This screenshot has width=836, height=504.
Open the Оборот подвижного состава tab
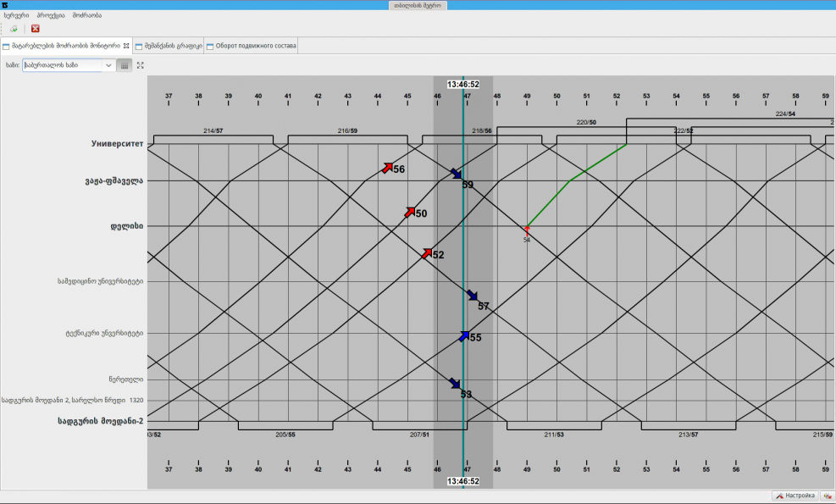tap(251, 46)
